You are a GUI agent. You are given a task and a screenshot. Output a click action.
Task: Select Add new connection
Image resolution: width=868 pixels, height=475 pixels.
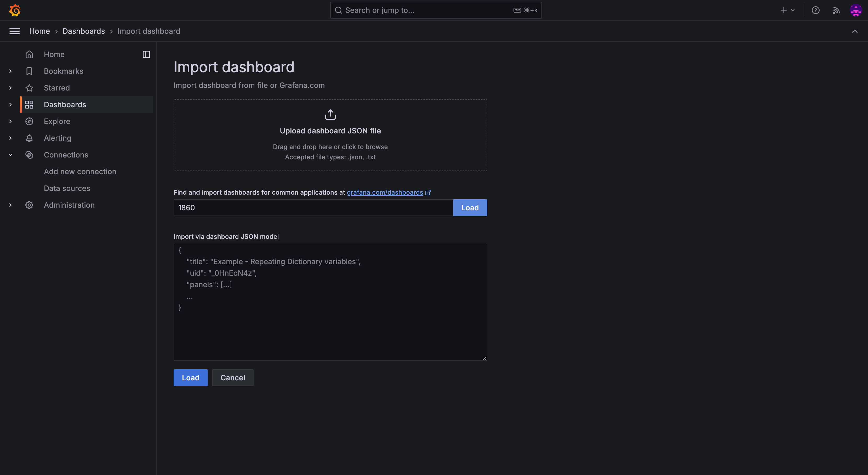click(x=80, y=172)
